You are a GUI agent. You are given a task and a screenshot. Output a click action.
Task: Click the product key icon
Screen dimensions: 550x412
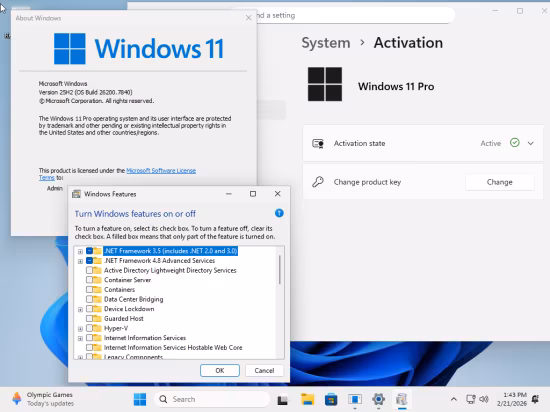coord(318,182)
